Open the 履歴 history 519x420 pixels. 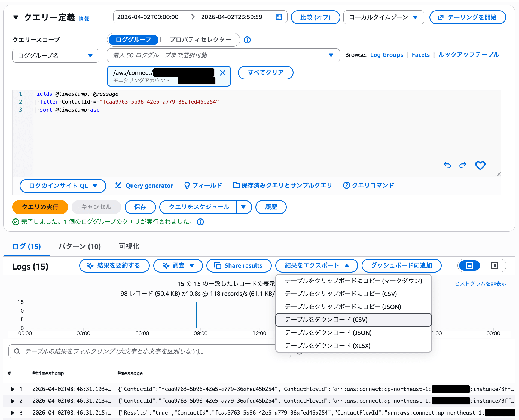271,207
